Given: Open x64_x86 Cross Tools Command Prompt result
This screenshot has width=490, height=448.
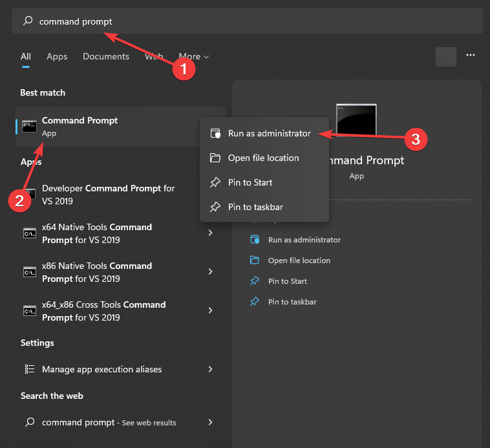Looking at the screenshot, I should pyautogui.click(x=119, y=311).
